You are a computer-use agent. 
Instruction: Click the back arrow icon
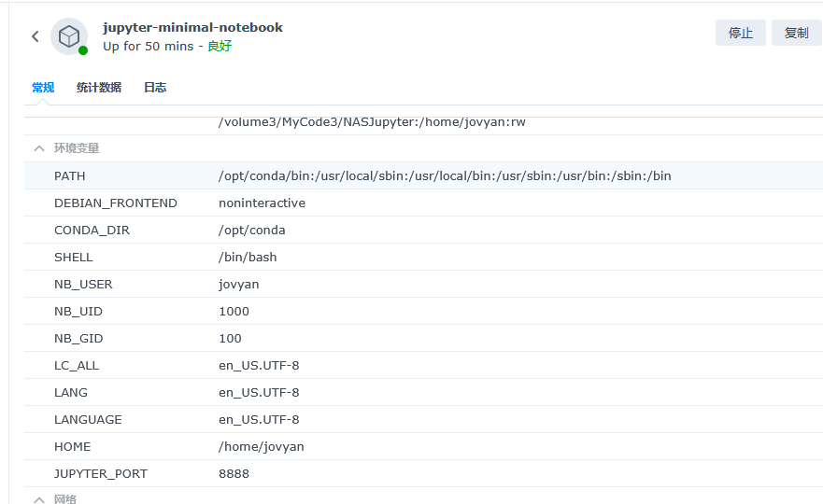coord(35,36)
